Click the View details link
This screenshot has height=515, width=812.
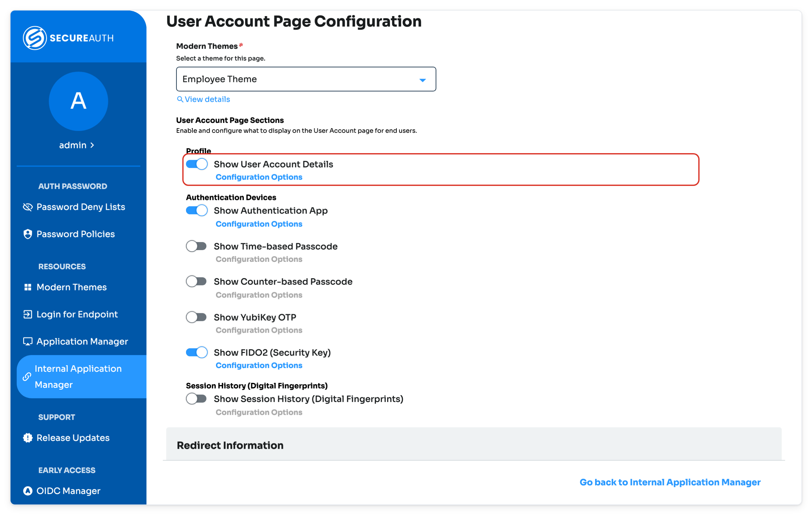pyautogui.click(x=207, y=99)
